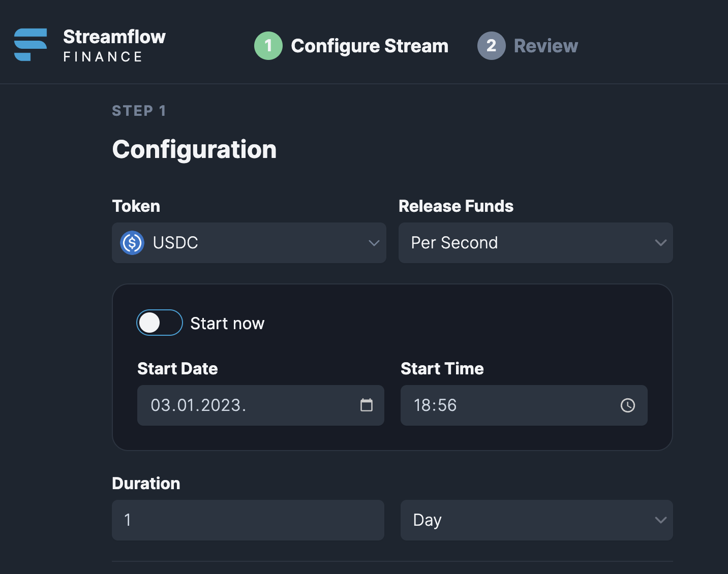The width and height of the screenshot is (728, 574).
Task: Click the chevron arrow in Token field
Action: pyautogui.click(x=374, y=243)
